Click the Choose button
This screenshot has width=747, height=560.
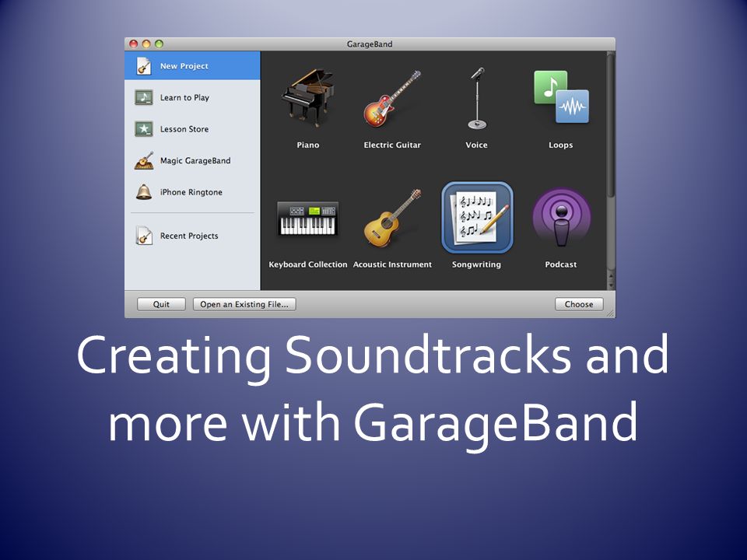[579, 304]
